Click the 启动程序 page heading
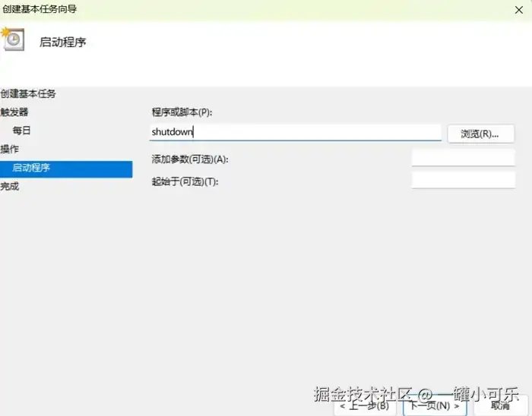 (x=63, y=43)
